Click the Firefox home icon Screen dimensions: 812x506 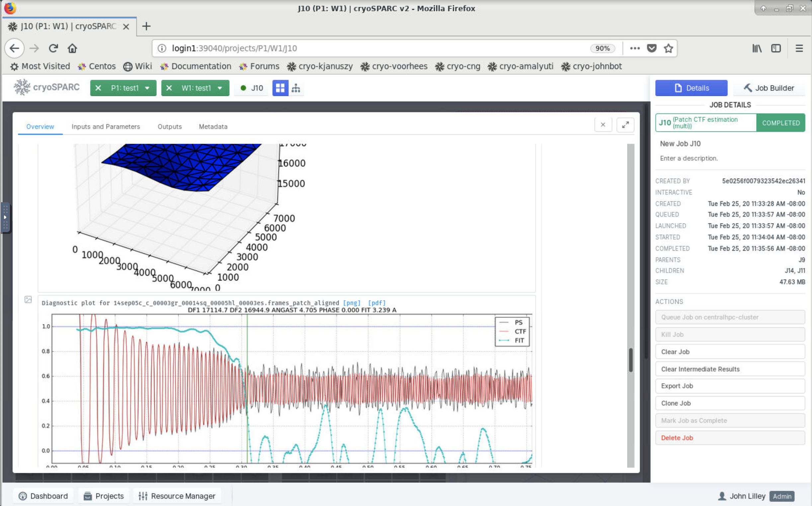coord(72,48)
